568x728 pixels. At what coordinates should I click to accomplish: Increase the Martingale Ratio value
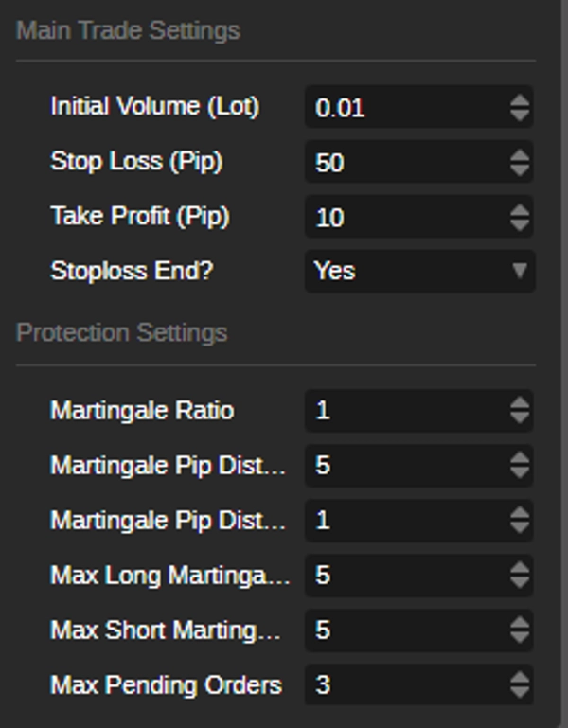pyautogui.click(x=519, y=403)
